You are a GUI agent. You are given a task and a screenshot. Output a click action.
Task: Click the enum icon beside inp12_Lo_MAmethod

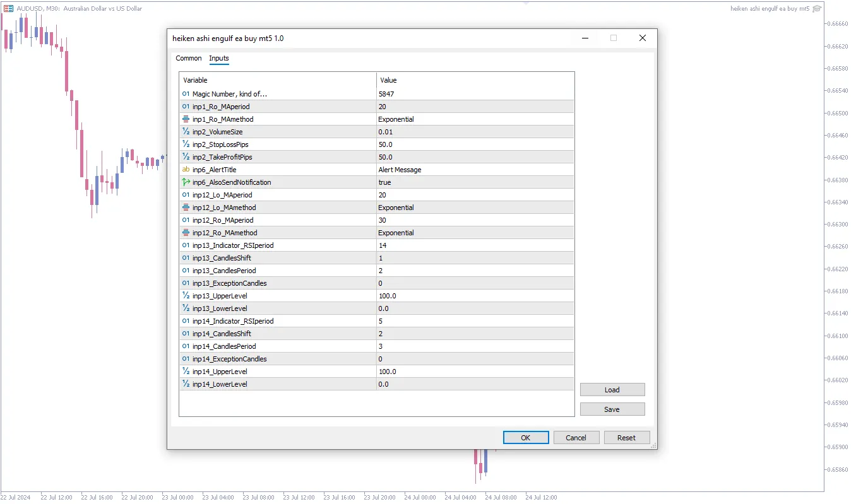186,208
